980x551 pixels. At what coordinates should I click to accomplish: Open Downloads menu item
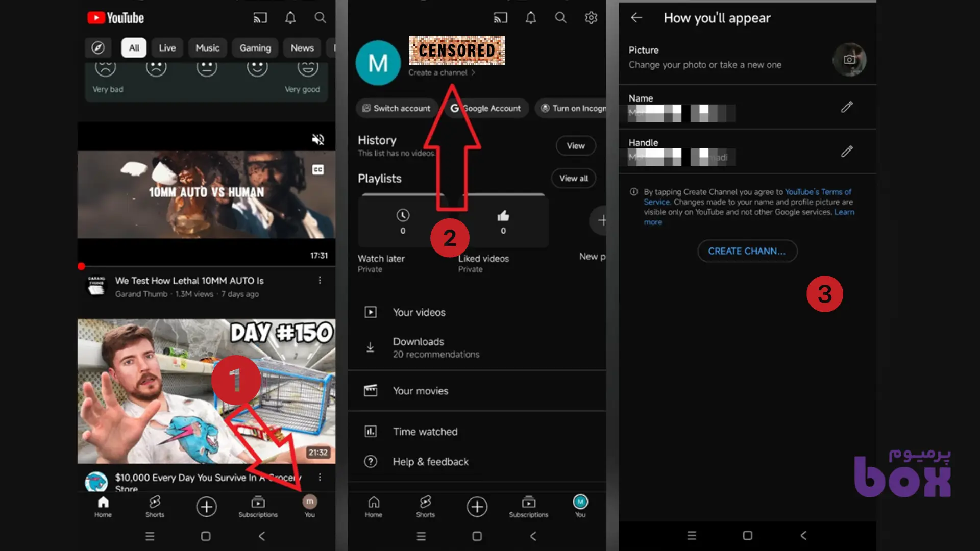(x=477, y=347)
